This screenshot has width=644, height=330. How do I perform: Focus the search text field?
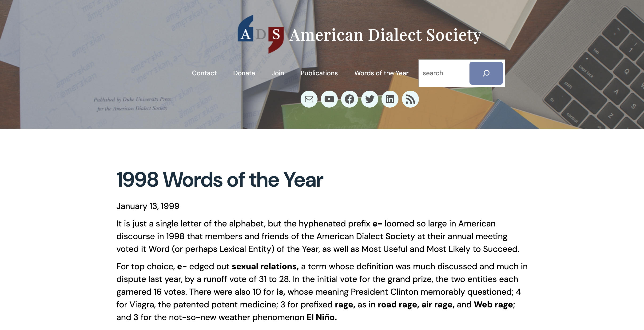pyautogui.click(x=444, y=73)
